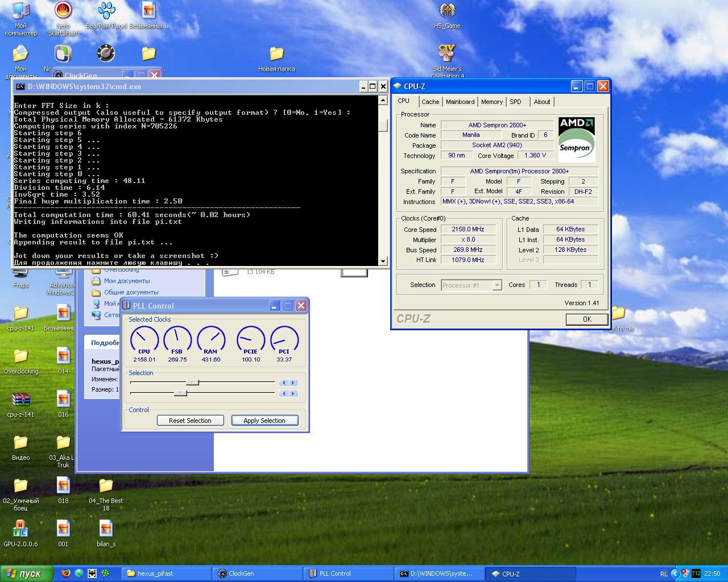Click OK in the CPU-Z window

[x=587, y=319]
